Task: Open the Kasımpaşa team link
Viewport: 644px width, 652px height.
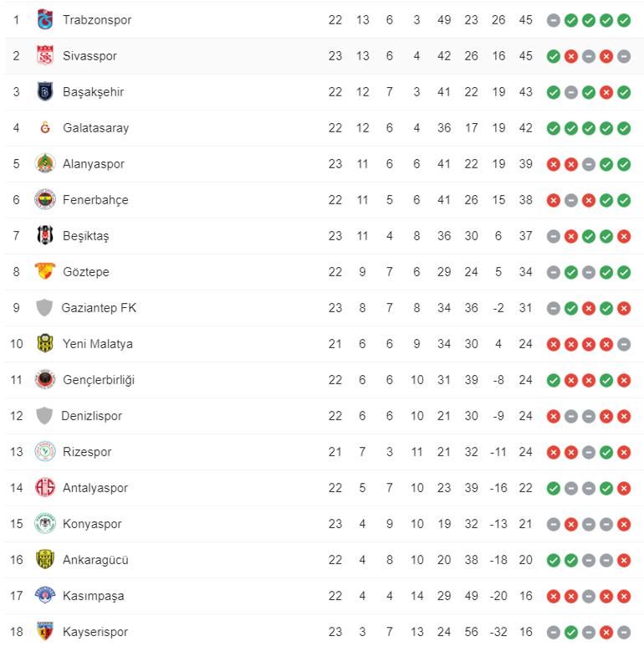Action: pyautogui.click(x=93, y=596)
